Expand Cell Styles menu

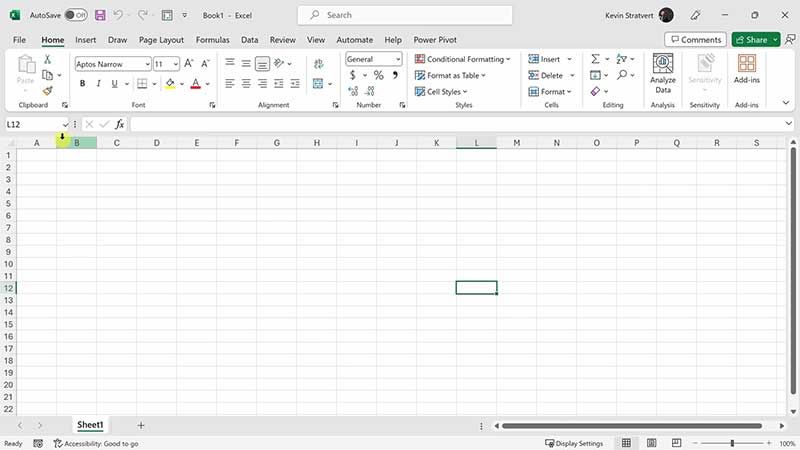441,91
